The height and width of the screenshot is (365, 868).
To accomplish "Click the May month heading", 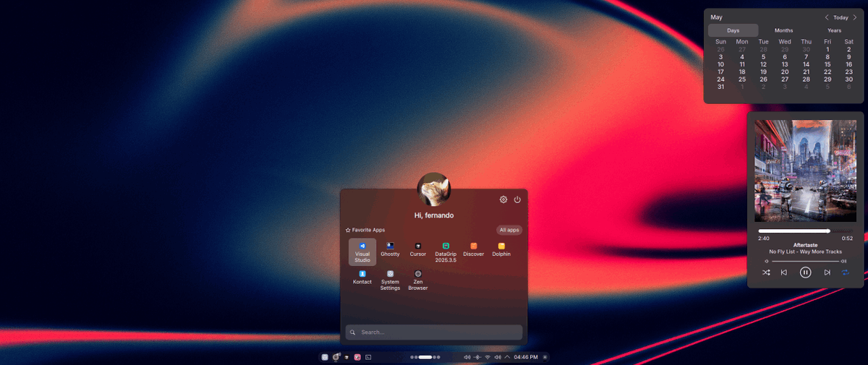I will 716,17.
